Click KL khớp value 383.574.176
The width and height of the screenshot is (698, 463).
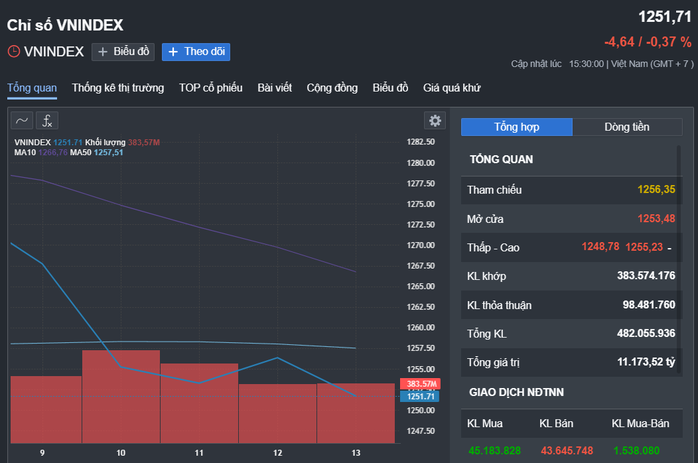(x=646, y=276)
